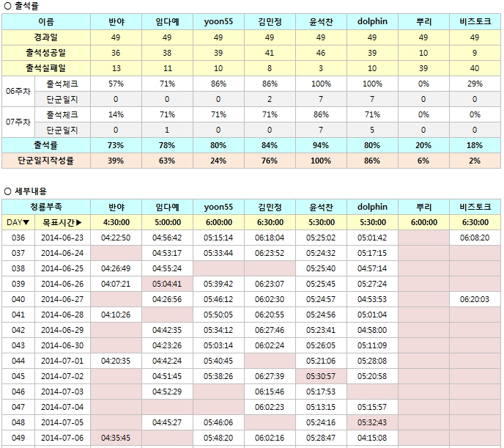Click the '목표시간▶' header cell

(x=62, y=222)
